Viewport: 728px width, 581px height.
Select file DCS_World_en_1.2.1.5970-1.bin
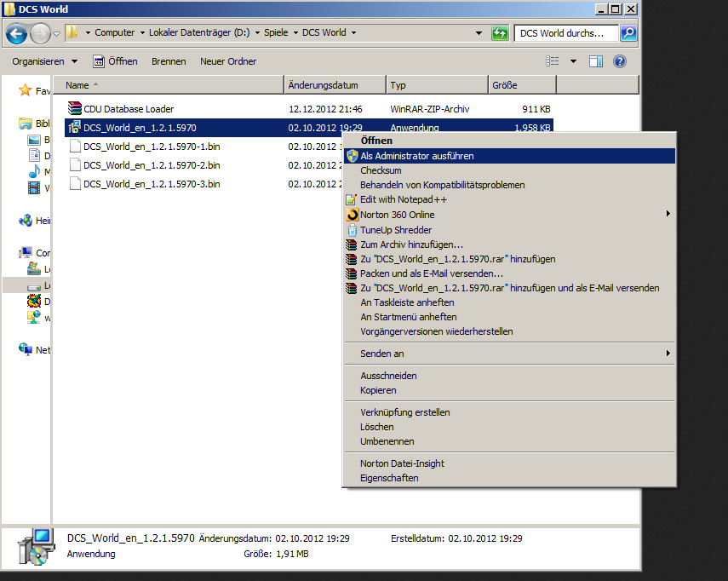(x=152, y=147)
